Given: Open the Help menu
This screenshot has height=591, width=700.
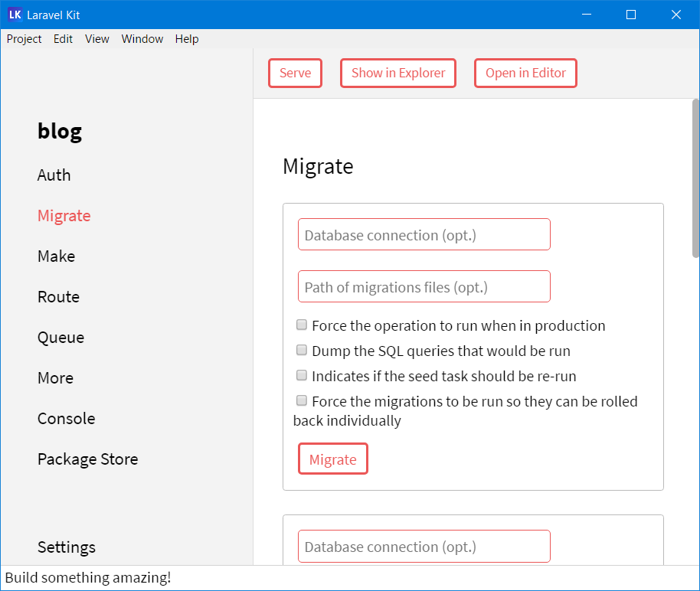Looking at the screenshot, I should click(187, 39).
